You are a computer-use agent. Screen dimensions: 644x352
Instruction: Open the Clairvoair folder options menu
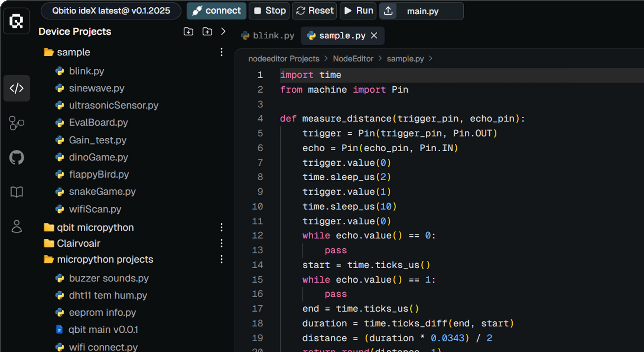221,243
